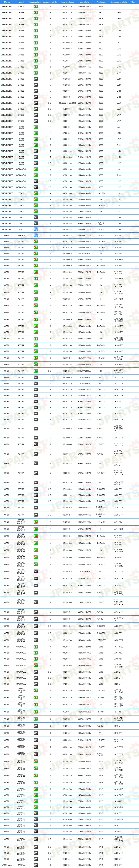139x868 pixels.
Task: Select petrol icon for Astra 2.0 206kW/280KM
Action: 36,371
